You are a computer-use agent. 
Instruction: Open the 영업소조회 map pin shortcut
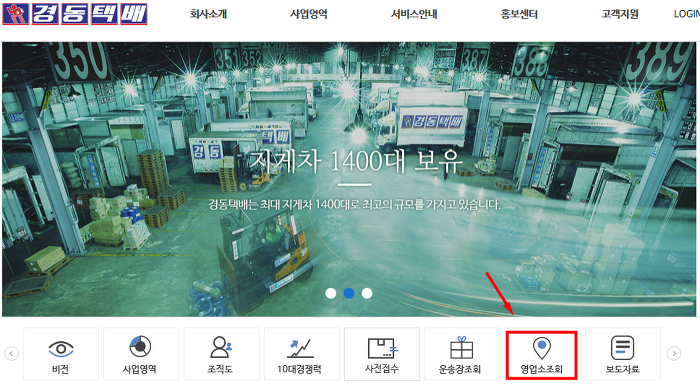[x=542, y=356]
